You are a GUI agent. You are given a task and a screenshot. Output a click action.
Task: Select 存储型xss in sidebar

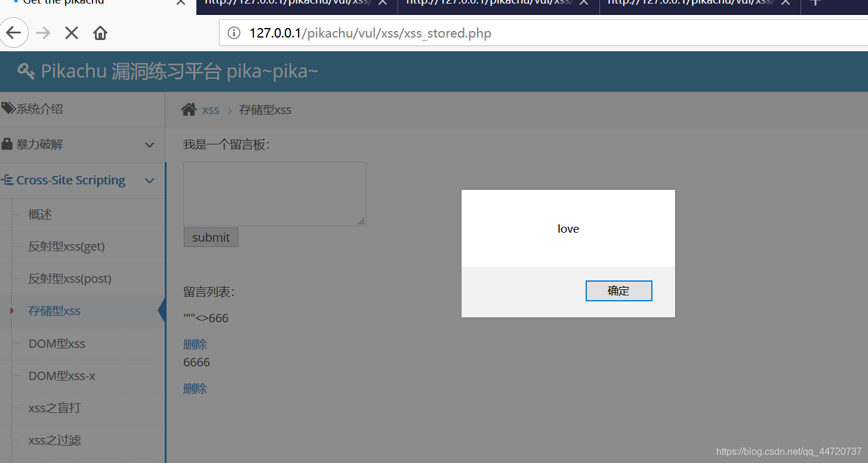point(82,311)
